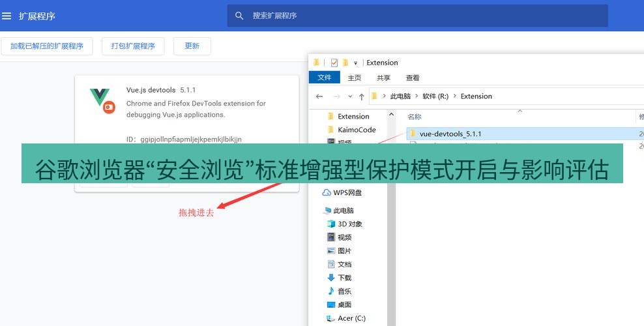Open Acer (C:) drive in navigation
Image resolution: width=644 pixels, height=326 pixels.
[x=351, y=318]
